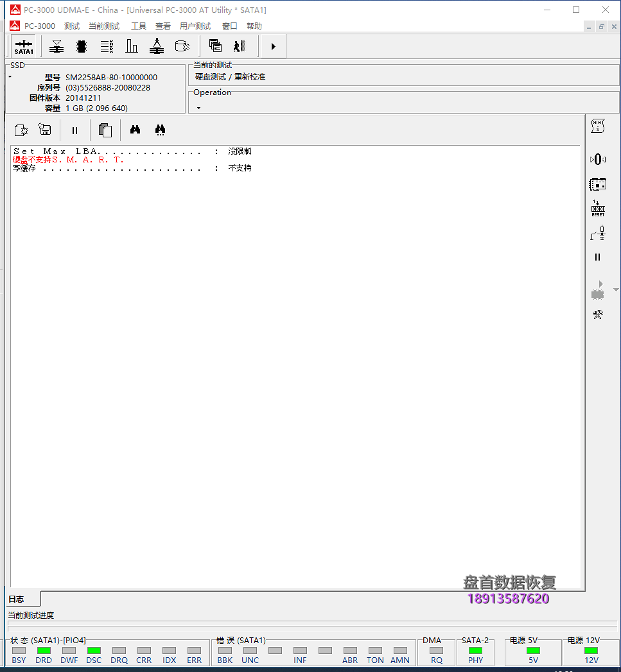Click the RESET counter icon in sidebar
621x672 pixels.
598,209
